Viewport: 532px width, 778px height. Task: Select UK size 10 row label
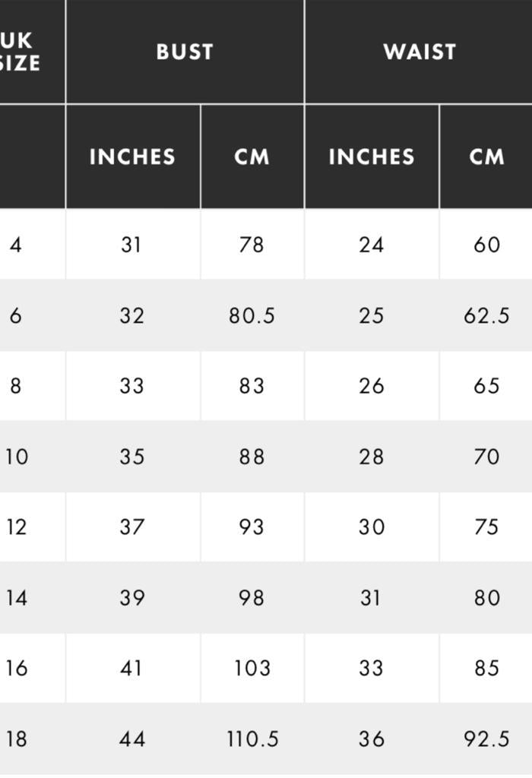coord(17,457)
